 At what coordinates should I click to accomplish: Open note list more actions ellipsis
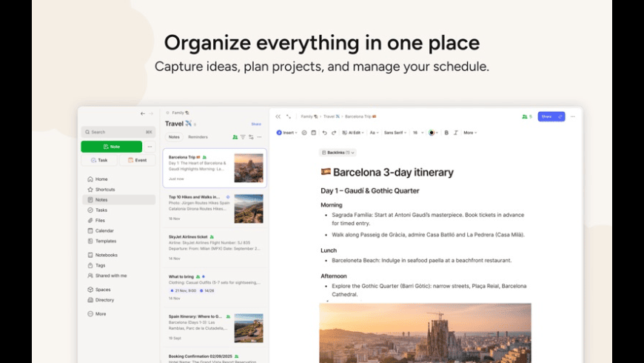point(260,137)
